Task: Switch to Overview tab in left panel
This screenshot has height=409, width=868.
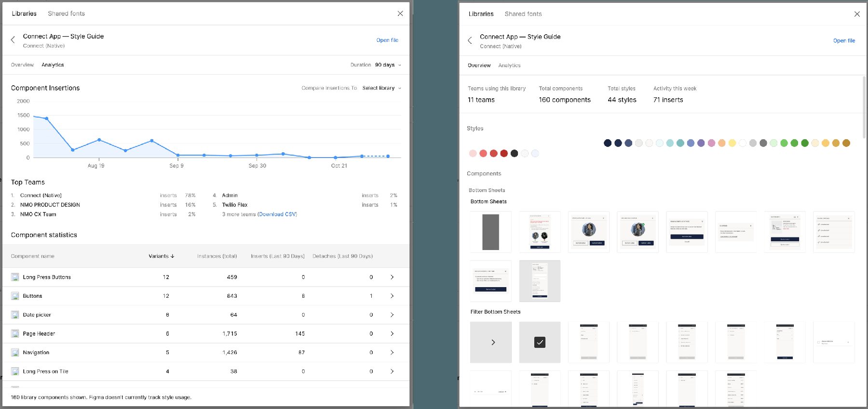Action: click(22, 65)
